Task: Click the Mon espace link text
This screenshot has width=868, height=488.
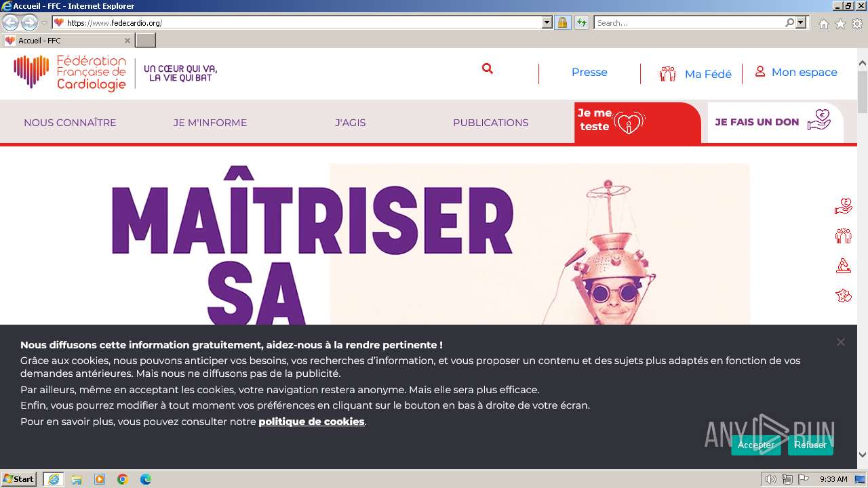Action: 804,73
